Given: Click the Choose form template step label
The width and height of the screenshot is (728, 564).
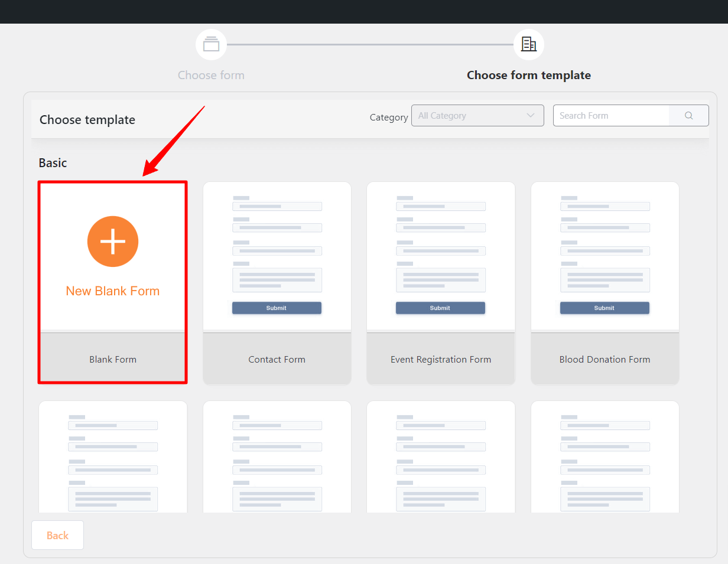Looking at the screenshot, I should [529, 75].
